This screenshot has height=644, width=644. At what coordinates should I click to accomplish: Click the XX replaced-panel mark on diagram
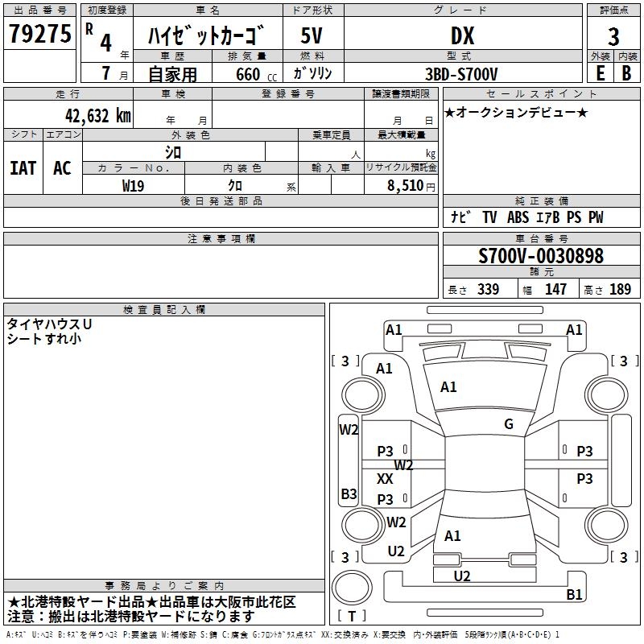pyautogui.click(x=385, y=478)
